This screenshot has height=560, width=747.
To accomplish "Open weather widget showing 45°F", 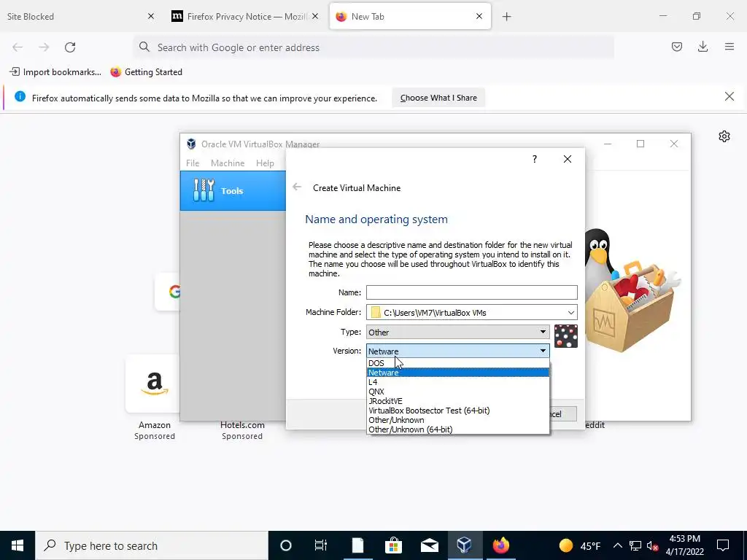I will tap(580, 545).
